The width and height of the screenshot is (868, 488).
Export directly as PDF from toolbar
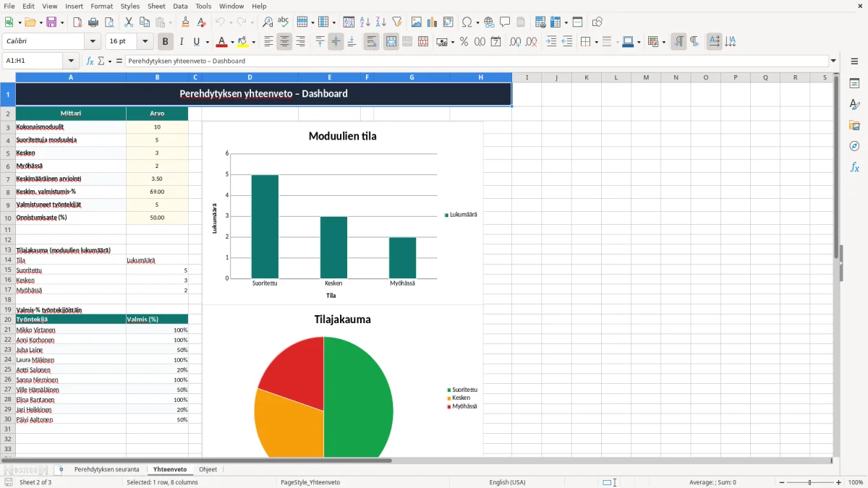pyautogui.click(x=77, y=22)
